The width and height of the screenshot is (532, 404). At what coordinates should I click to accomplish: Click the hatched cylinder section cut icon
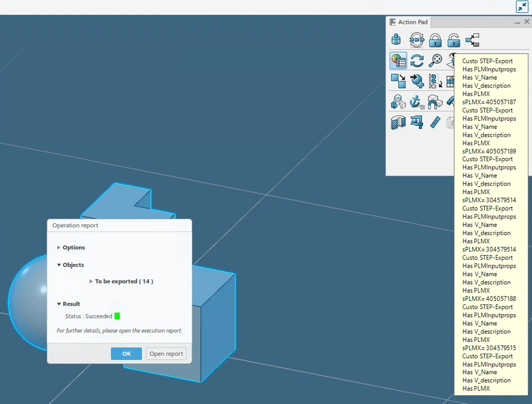tap(398, 122)
